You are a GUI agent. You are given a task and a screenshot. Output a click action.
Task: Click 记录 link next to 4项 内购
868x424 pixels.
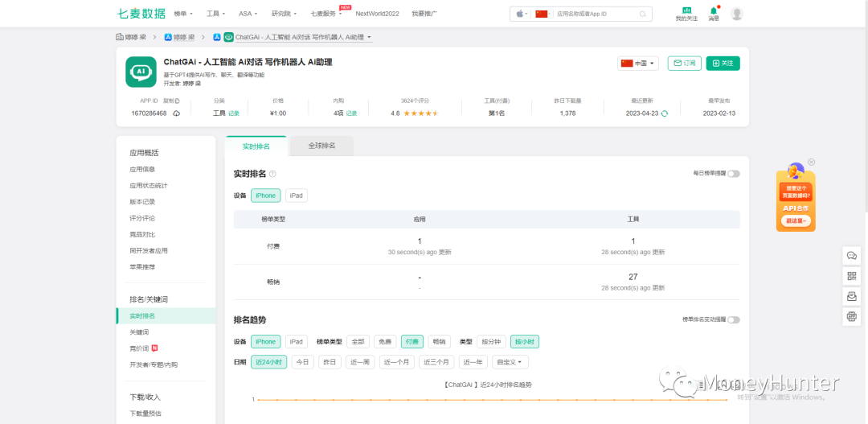(x=351, y=113)
